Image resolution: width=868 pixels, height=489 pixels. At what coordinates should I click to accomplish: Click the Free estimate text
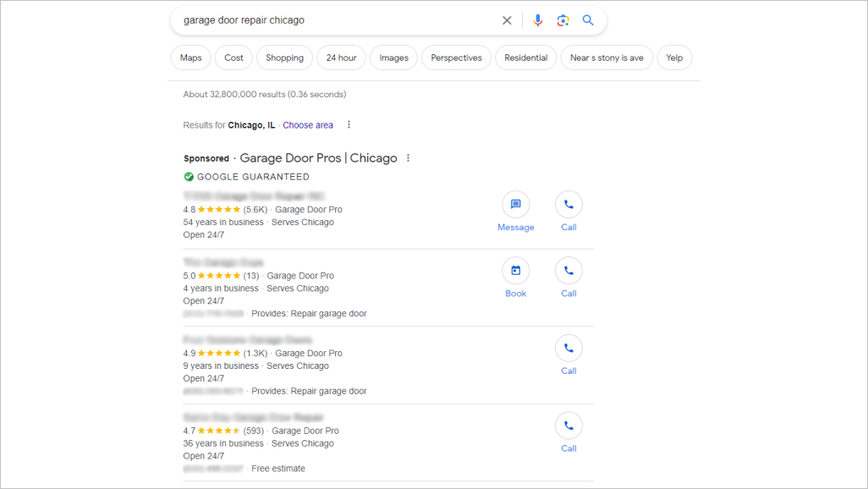tap(278, 468)
